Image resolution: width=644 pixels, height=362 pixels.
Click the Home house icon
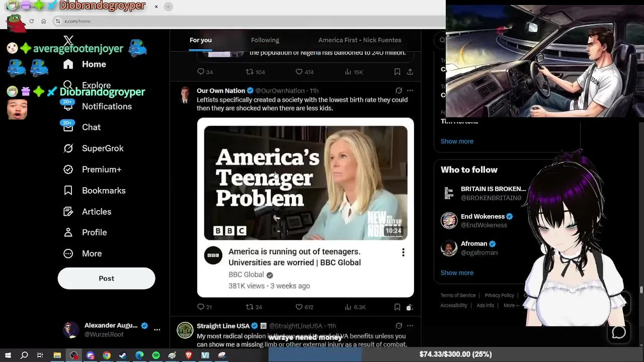pos(68,64)
